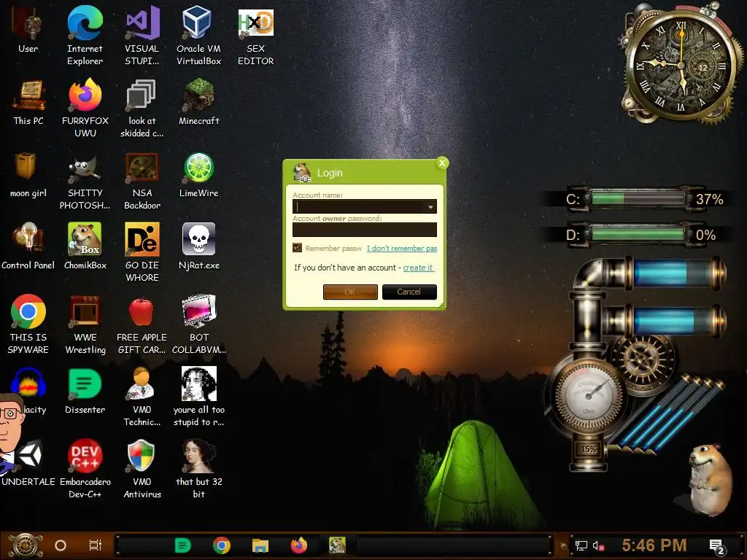This screenshot has height=560, width=747.
Task: Open the NSA Backdoor icon
Action: (142, 180)
